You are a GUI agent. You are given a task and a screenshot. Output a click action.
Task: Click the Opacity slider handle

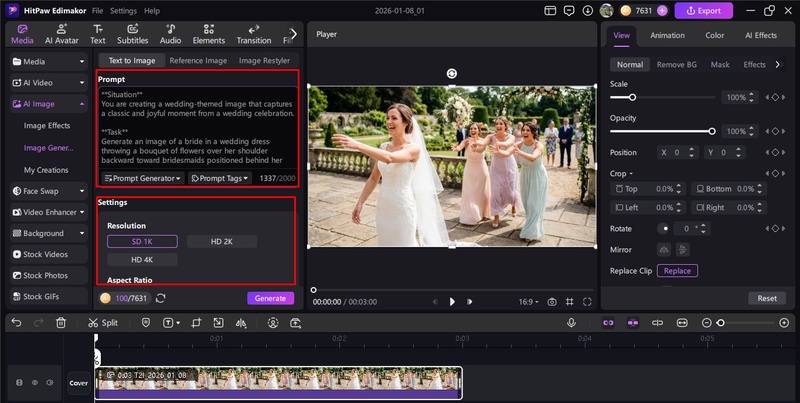[712, 131]
